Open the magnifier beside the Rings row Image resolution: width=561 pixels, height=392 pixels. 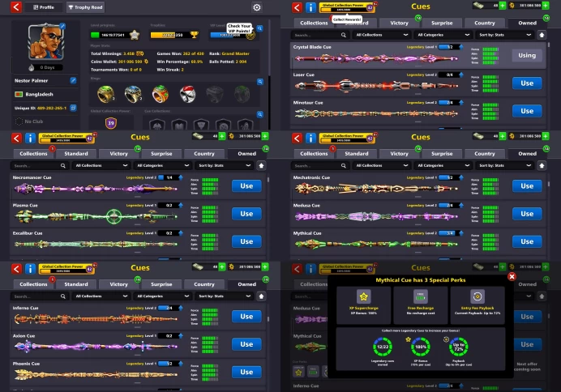pyautogui.click(x=260, y=82)
